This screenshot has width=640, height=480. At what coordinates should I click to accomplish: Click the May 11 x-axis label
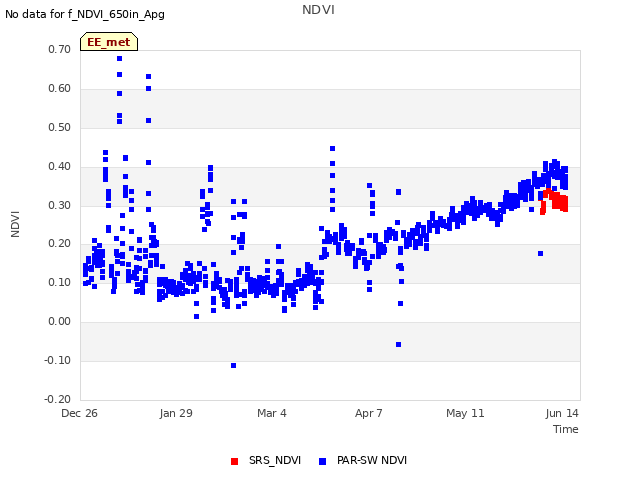click(465, 413)
